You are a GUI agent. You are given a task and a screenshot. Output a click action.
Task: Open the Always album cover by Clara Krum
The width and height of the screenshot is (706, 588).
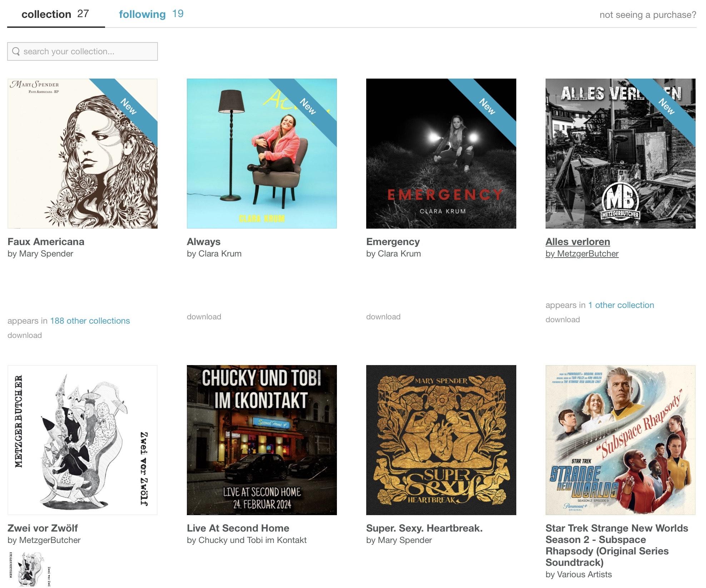click(262, 154)
